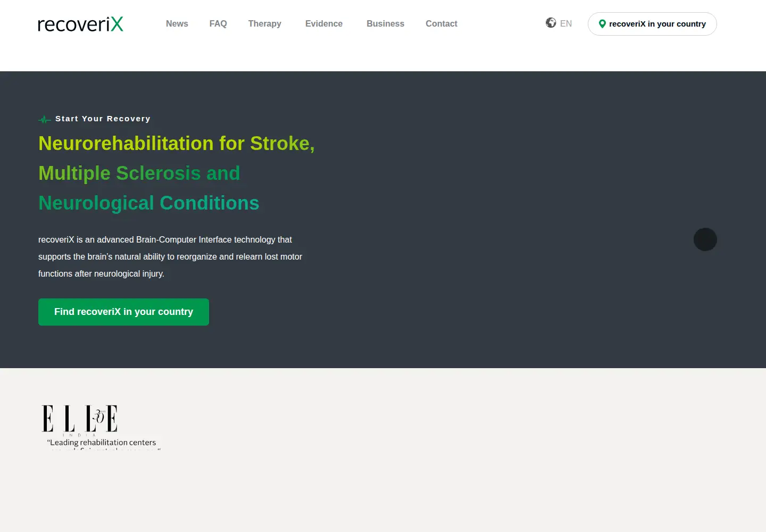Image resolution: width=766 pixels, height=532 pixels.
Task: Go to the Contact page
Action: coord(442,24)
